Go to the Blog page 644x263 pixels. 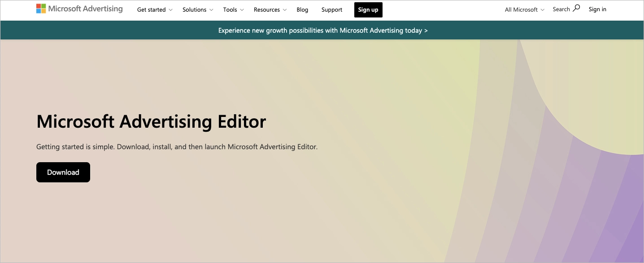click(x=302, y=10)
